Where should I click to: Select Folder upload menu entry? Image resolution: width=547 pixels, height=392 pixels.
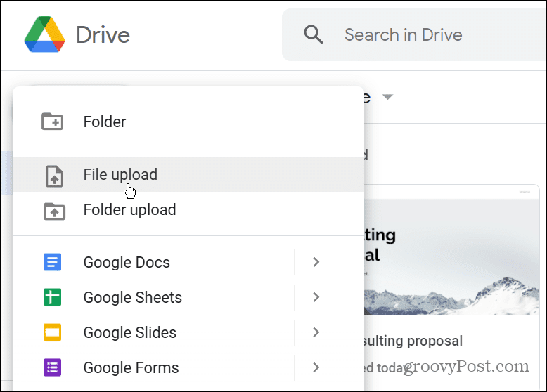pyautogui.click(x=188, y=209)
